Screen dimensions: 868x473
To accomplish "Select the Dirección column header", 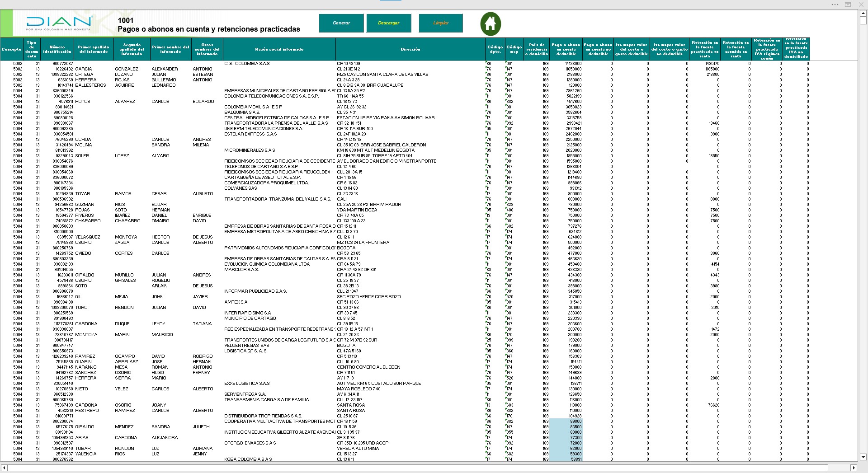I will point(410,49).
